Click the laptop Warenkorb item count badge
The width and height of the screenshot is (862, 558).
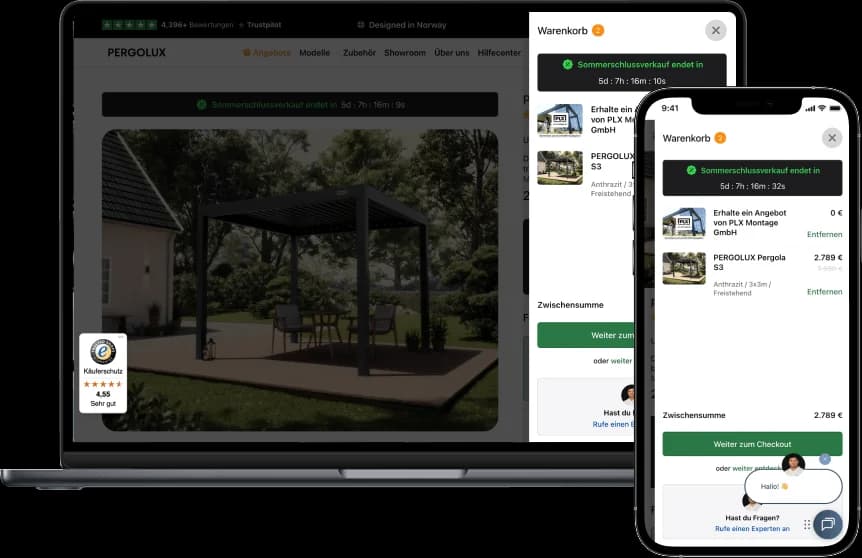[x=598, y=30]
